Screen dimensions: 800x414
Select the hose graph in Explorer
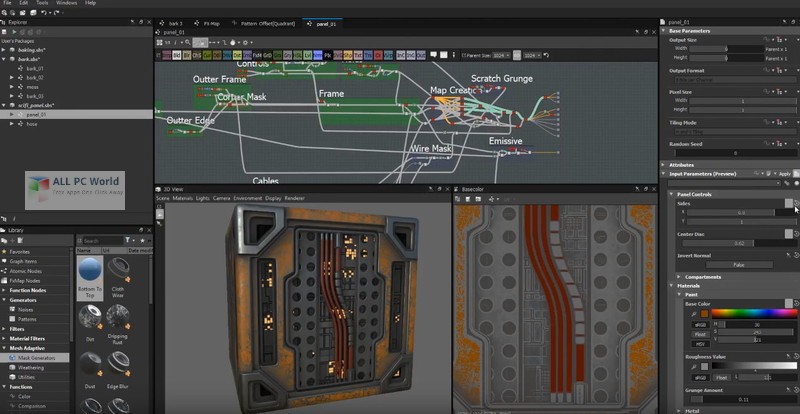tap(32, 124)
